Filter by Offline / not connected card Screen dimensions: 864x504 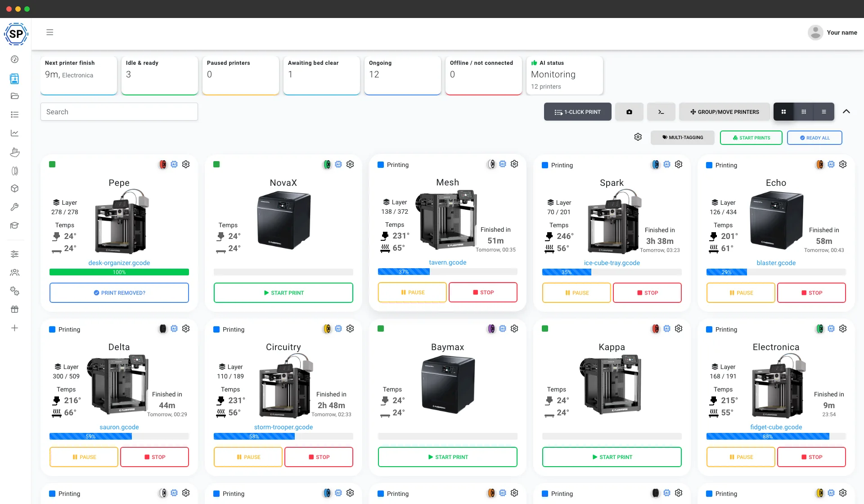484,75
